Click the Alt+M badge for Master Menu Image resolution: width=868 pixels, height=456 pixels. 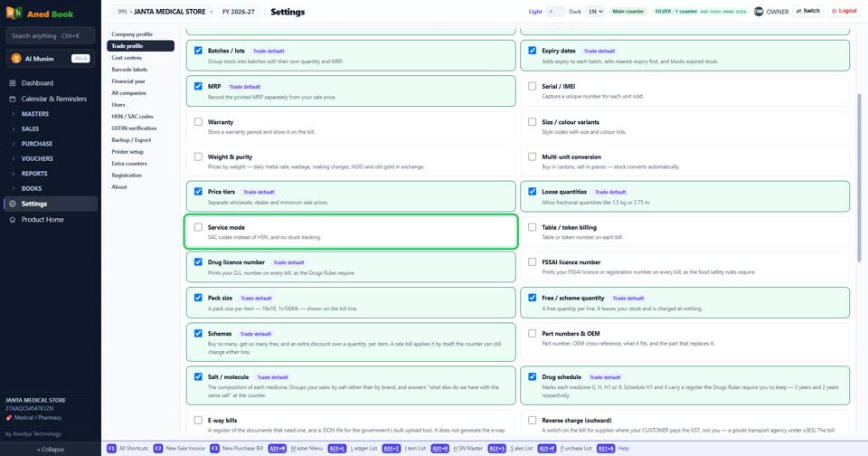coord(278,448)
